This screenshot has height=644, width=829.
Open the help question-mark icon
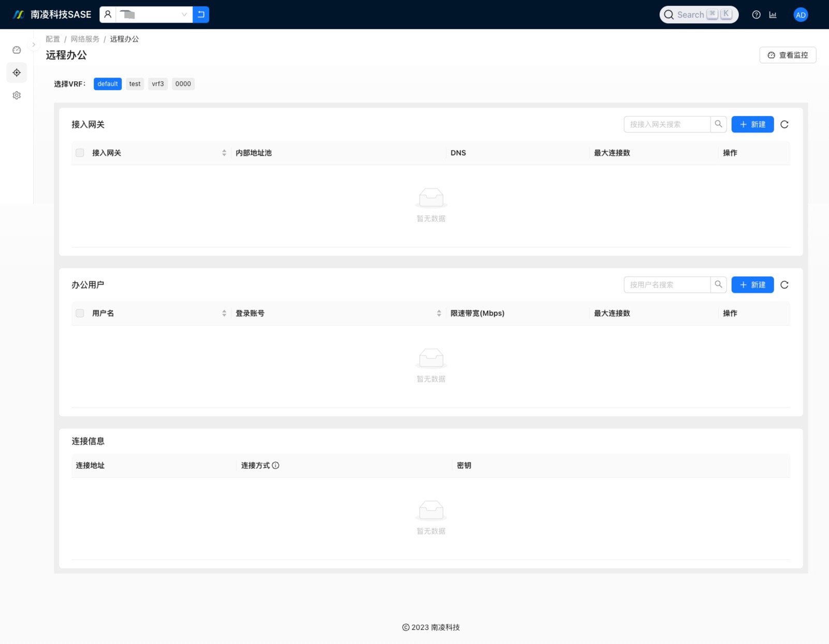pos(756,14)
